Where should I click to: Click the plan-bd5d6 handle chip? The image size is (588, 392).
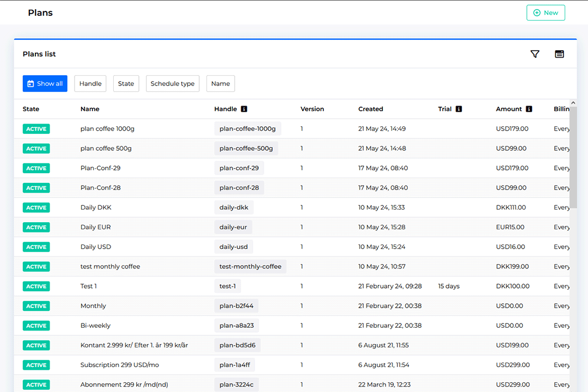[237, 345]
